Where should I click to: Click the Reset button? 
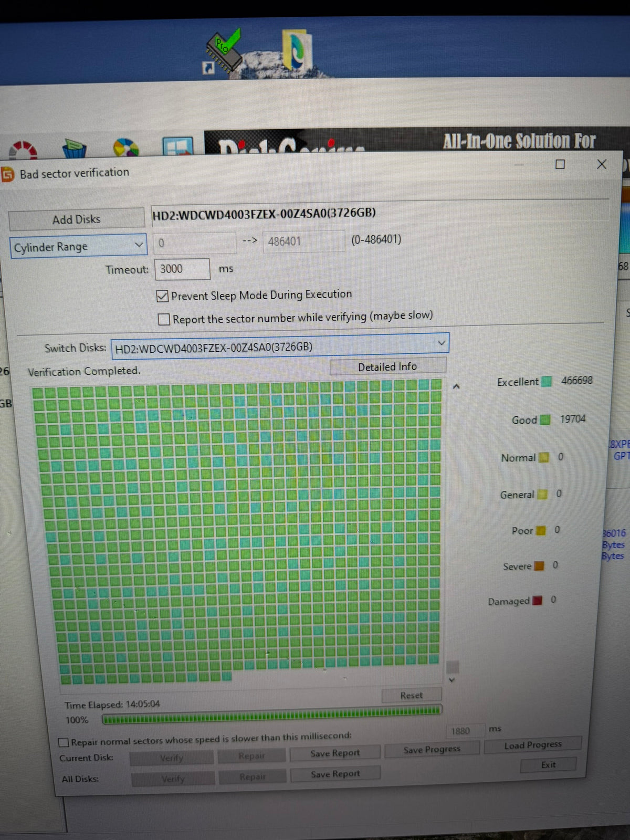point(411,695)
